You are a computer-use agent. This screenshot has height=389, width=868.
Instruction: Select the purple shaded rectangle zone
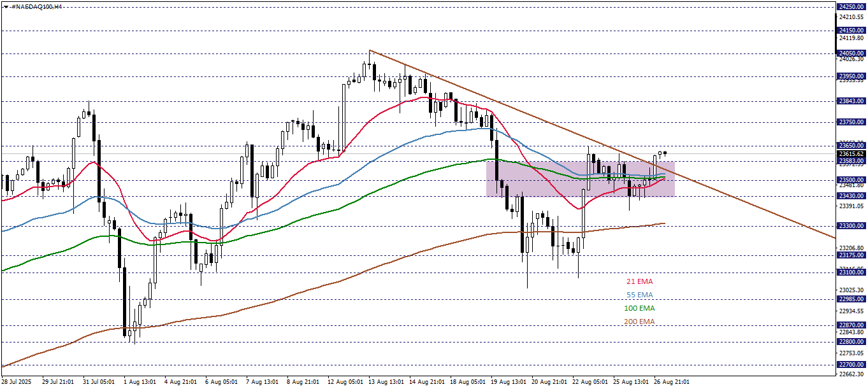point(581,179)
